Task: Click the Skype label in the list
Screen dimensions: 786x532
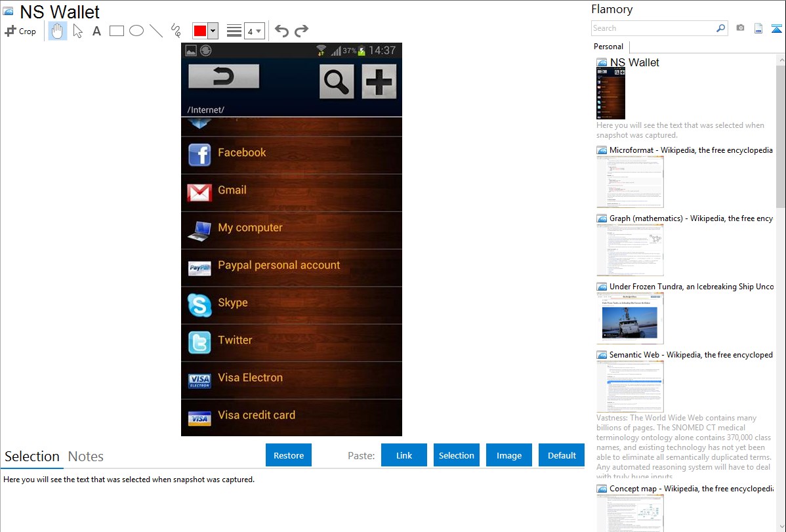Action: [x=233, y=303]
